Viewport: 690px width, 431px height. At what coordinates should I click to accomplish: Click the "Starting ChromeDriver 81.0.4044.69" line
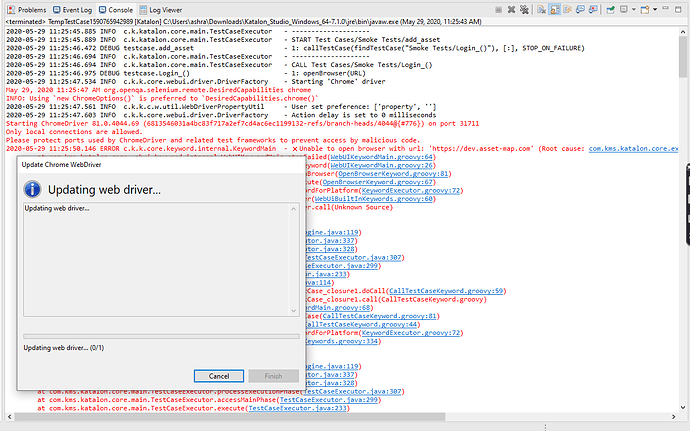[242, 123]
